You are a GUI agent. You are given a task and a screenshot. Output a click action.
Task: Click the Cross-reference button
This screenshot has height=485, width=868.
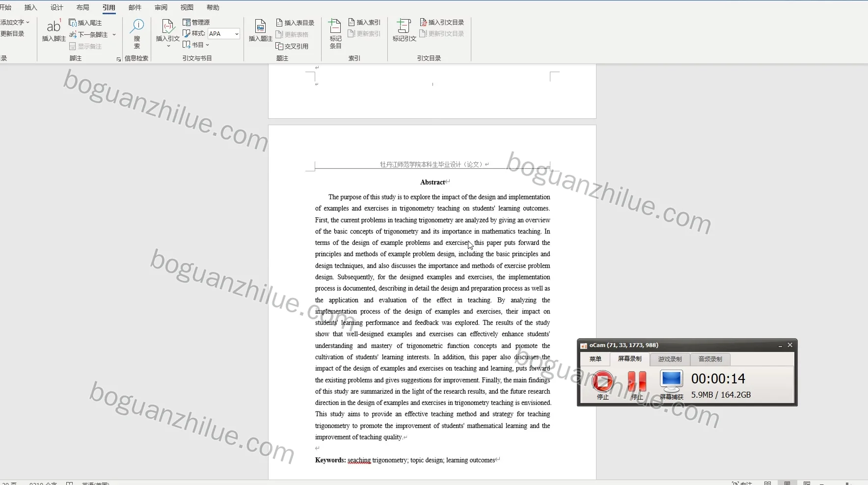(x=292, y=46)
